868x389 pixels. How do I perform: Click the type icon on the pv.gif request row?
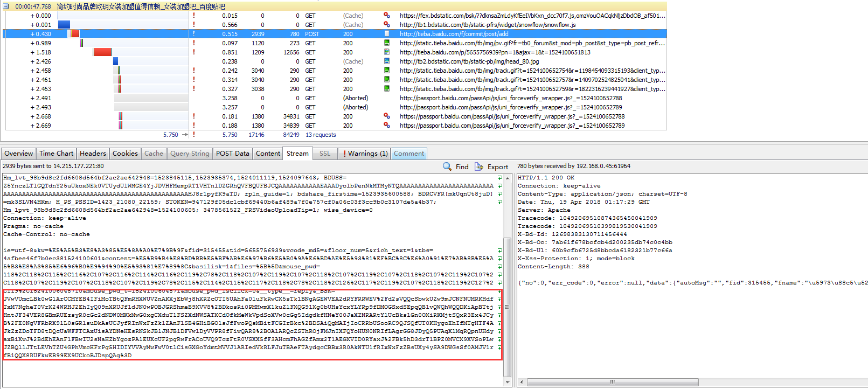pyautogui.click(x=386, y=43)
